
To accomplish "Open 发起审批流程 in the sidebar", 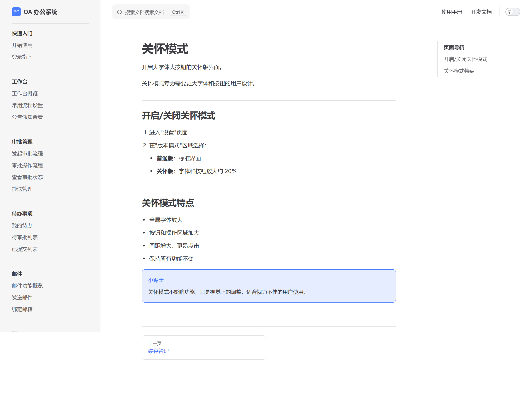I will (27, 153).
